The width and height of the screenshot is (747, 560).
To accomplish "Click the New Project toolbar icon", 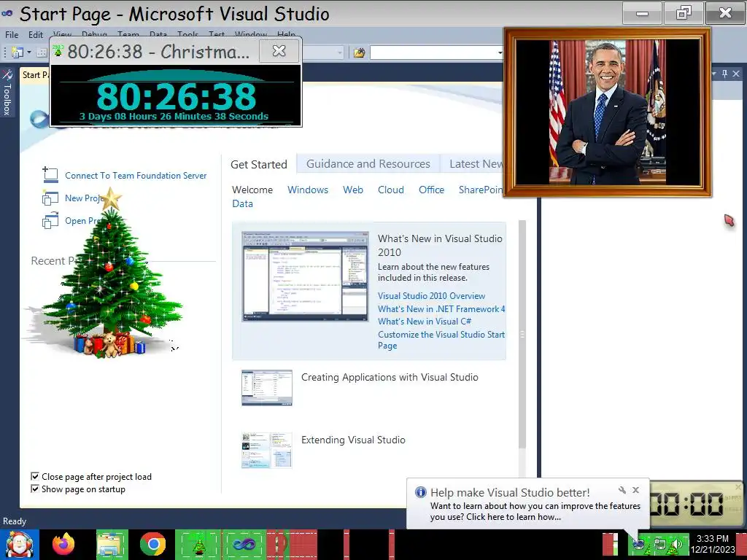I will pyautogui.click(x=18, y=52).
